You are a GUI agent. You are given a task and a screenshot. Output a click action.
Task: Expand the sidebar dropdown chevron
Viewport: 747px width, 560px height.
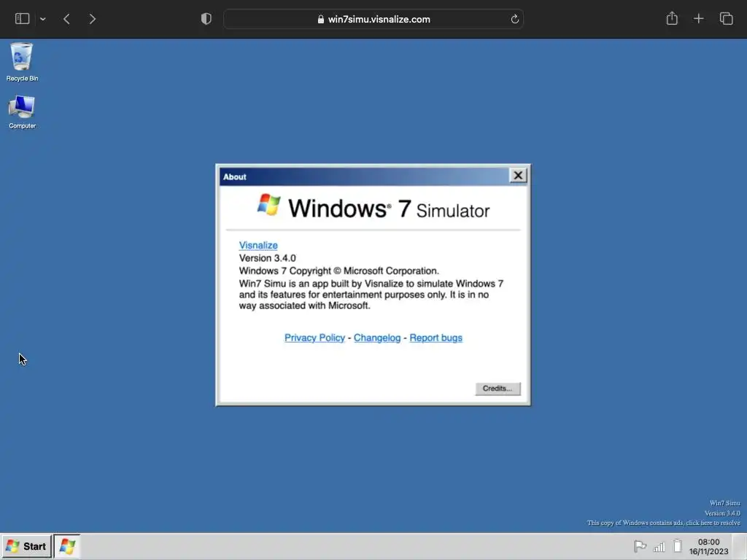(43, 19)
